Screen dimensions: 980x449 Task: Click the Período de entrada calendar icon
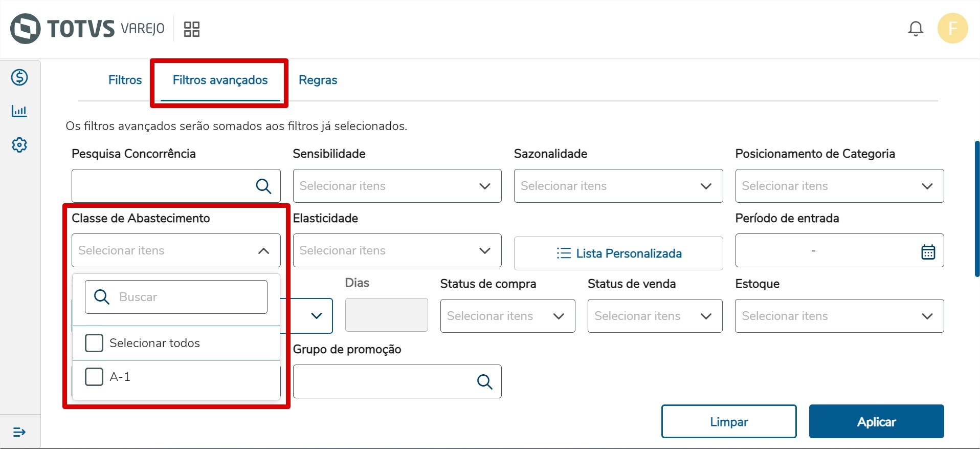(928, 251)
